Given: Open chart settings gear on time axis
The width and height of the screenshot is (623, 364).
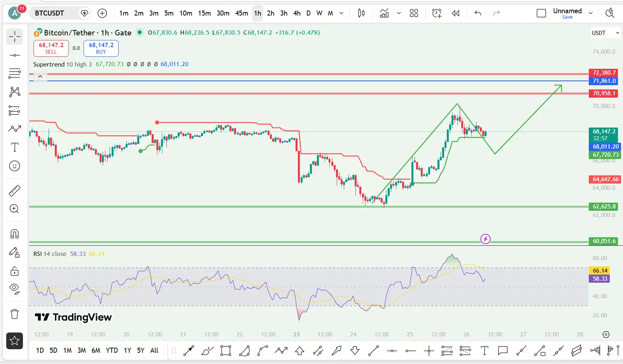Looking at the screenshot, I should (606, 334).
